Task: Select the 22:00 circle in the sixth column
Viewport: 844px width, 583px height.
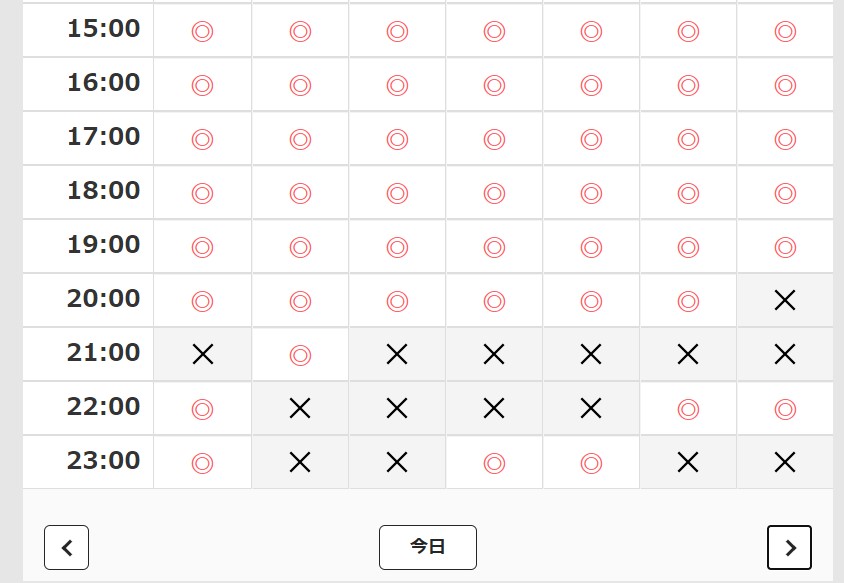Action: point(688,408)
